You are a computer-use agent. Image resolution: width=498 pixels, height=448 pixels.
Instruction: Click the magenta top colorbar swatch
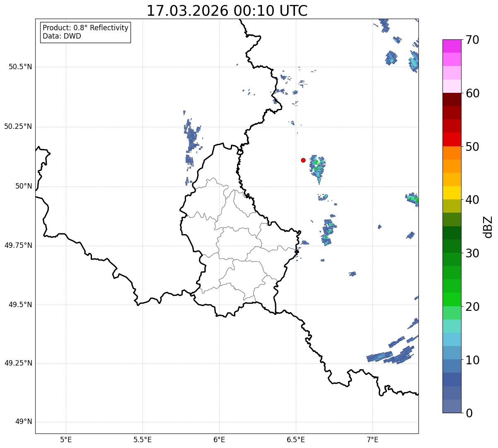[452, 46]
